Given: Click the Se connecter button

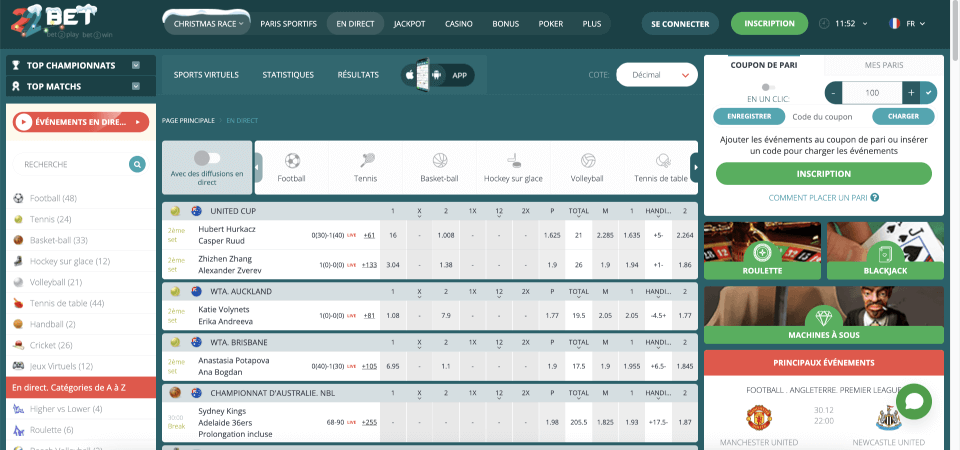Looking at the screenshot, I should 680,24.
